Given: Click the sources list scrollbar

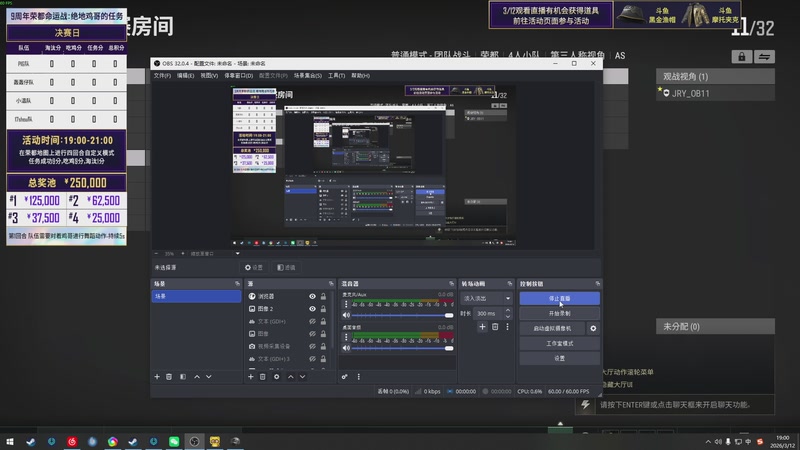Looking at the screenshot, I should (334, 321).
